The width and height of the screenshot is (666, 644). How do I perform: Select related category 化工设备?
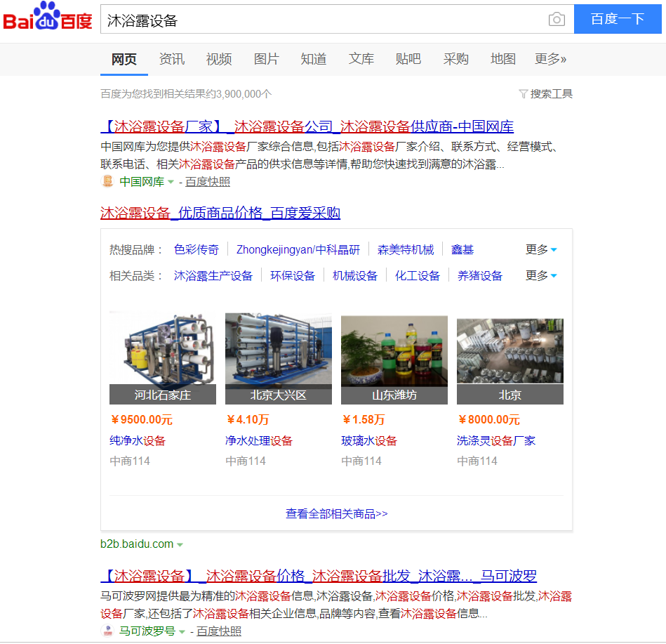tap(418, 276)
